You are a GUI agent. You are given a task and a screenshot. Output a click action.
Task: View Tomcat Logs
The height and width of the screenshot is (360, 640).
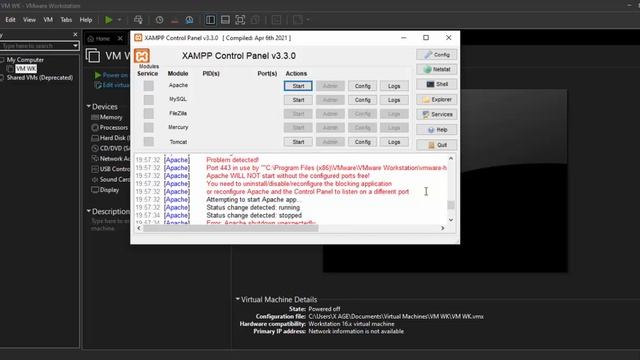394,142
